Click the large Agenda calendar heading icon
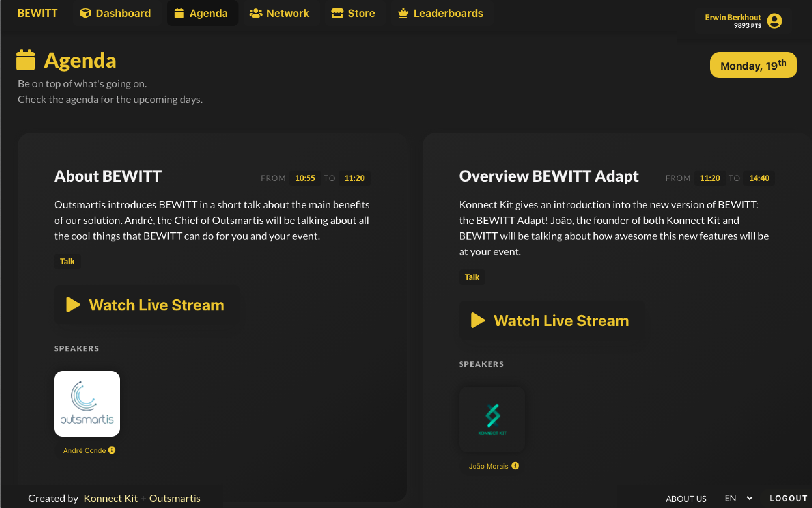The width and height of the screenshot is (812, 508). 26,60
